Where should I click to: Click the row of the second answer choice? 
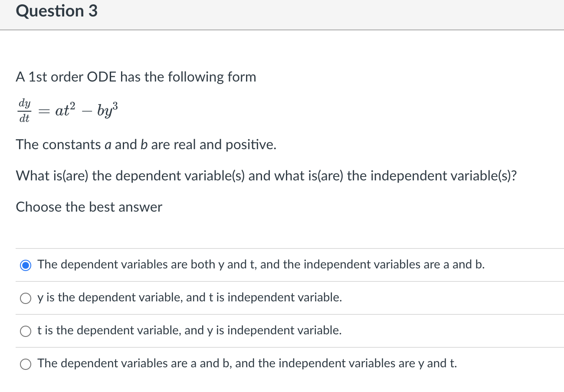click(190, 298)
